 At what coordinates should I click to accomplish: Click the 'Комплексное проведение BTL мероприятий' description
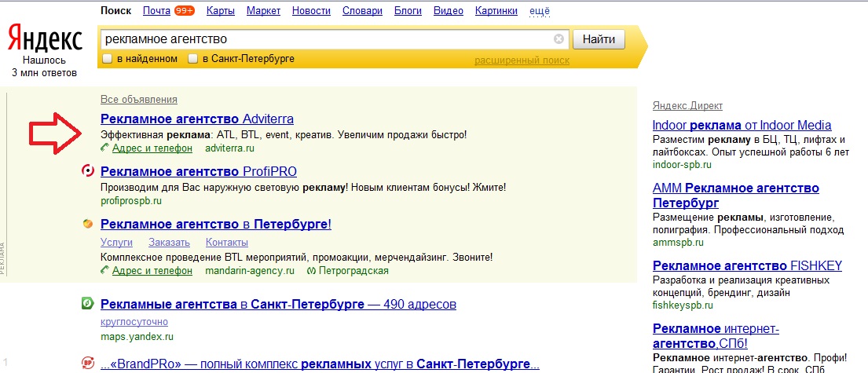297,258
